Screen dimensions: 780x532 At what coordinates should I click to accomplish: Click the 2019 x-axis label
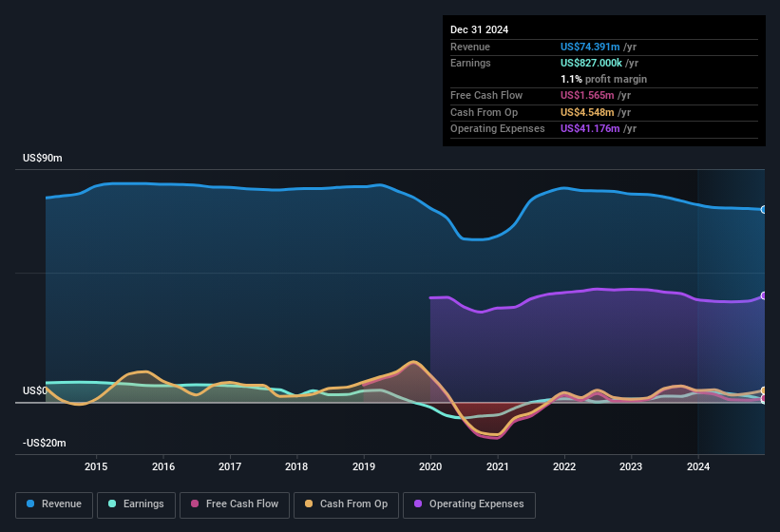pos(364,466)
